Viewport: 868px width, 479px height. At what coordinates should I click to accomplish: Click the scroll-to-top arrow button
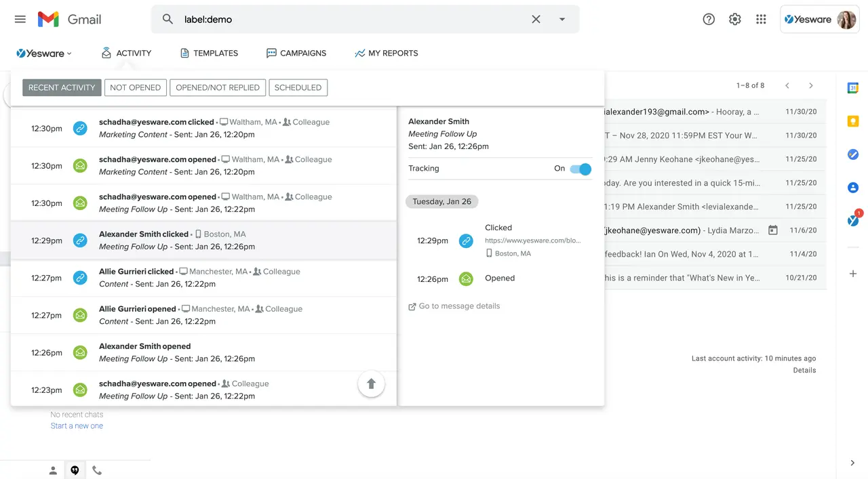pyautogui.click(x=371, y=384)
